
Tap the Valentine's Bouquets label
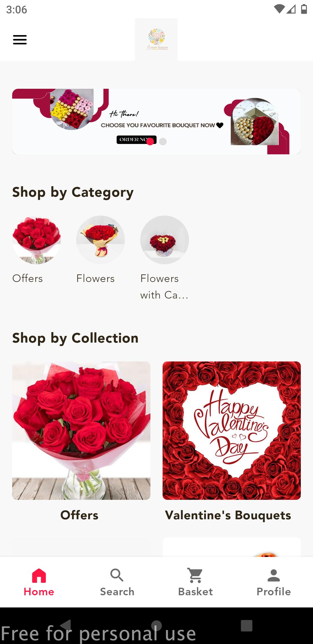228,515
